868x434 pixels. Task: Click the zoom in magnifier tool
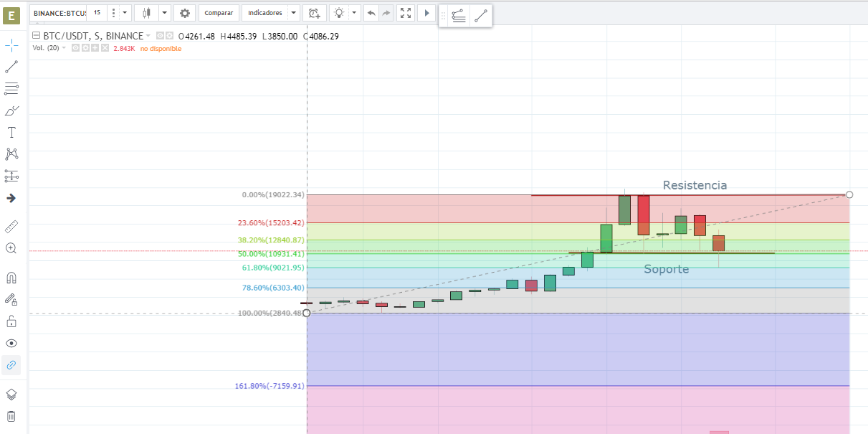coord(11,248)
